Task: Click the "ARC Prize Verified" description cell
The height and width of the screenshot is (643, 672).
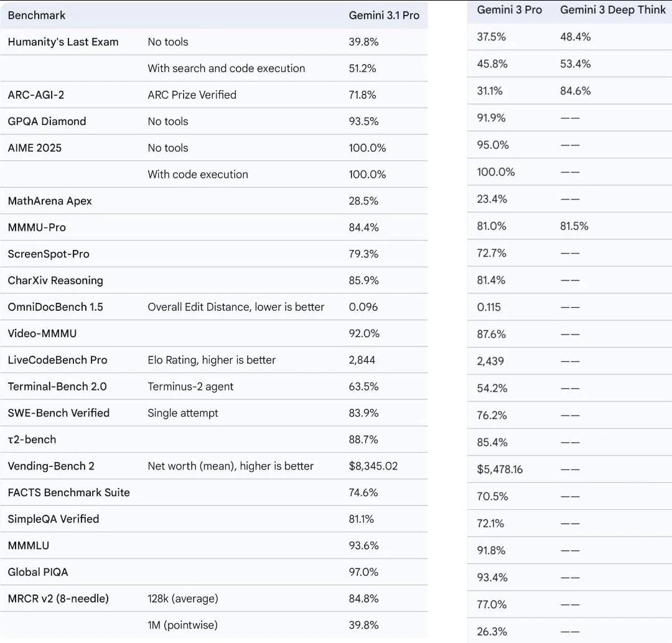Action: tap(192, 95)
